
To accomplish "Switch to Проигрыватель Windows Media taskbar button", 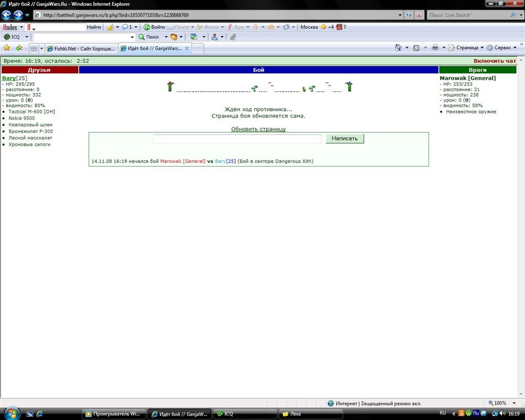I will tap(113, 414).
